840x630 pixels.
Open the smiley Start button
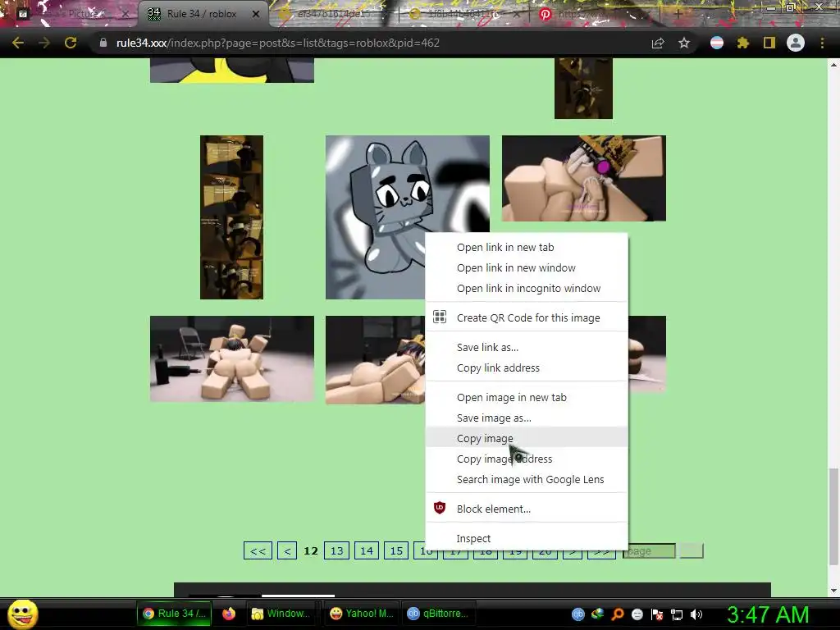pyautogui.click(x=22, y=614)
